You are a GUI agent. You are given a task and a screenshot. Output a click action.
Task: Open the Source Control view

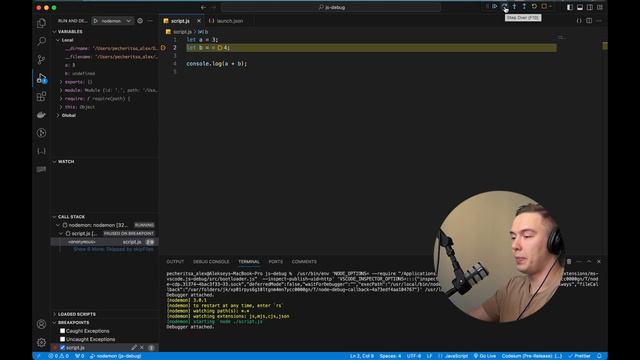pos(41,60)
